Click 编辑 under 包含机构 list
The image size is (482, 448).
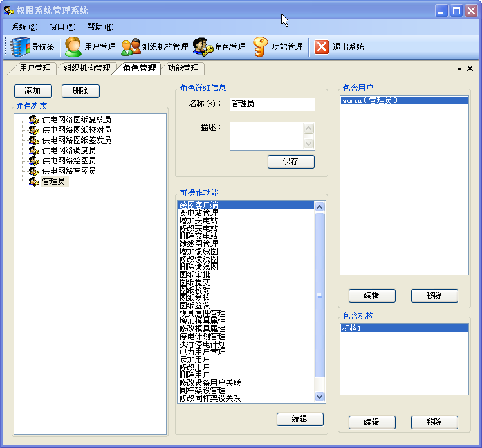point(372,422)
